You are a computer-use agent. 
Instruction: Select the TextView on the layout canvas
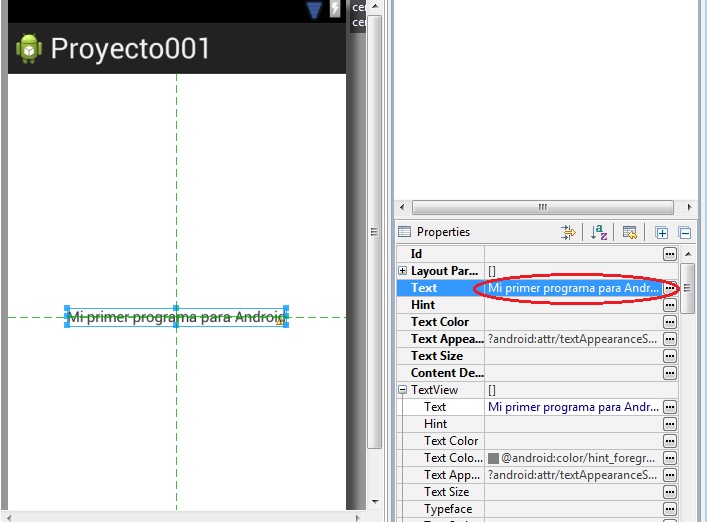pyautogui.click(x=176, y=317)
